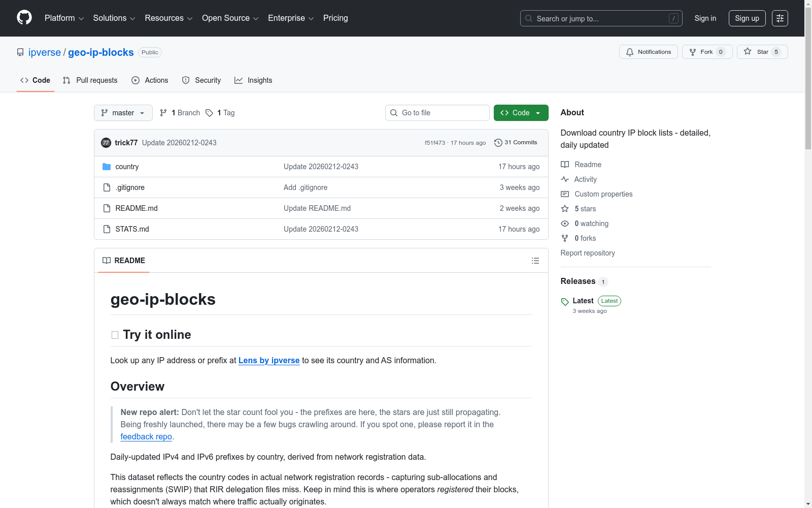Open the master branch selector
This screenshot has width=812, height=508.
point(123,113)
